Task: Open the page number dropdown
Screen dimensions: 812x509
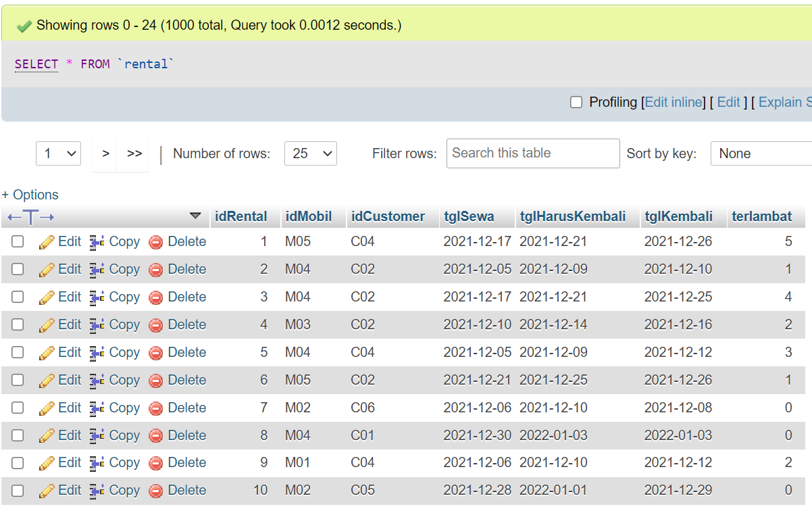Action: [x=58, y=153]
